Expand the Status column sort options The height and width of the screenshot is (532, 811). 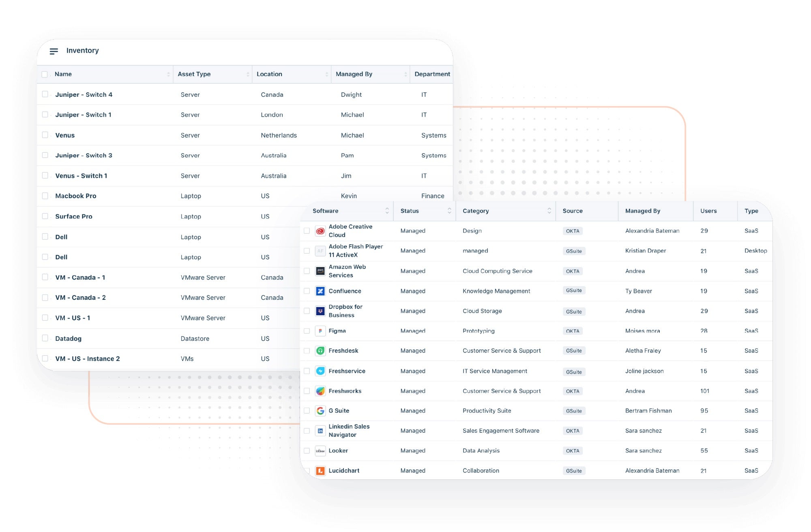pos(449,211)
